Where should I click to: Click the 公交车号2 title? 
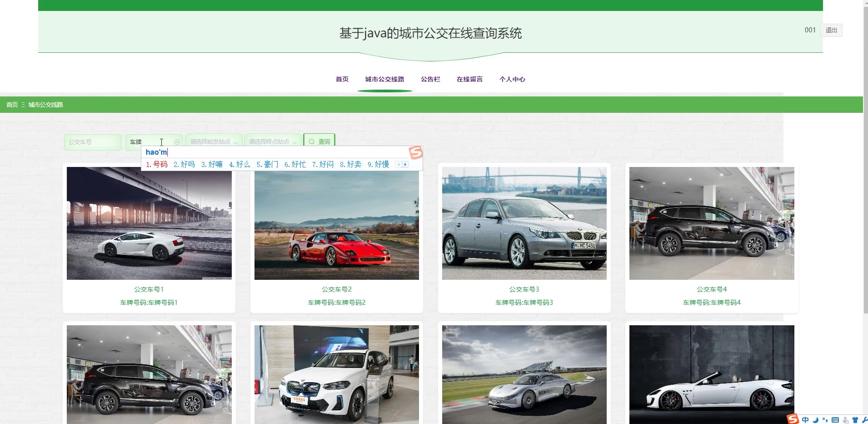click(337, 289)
